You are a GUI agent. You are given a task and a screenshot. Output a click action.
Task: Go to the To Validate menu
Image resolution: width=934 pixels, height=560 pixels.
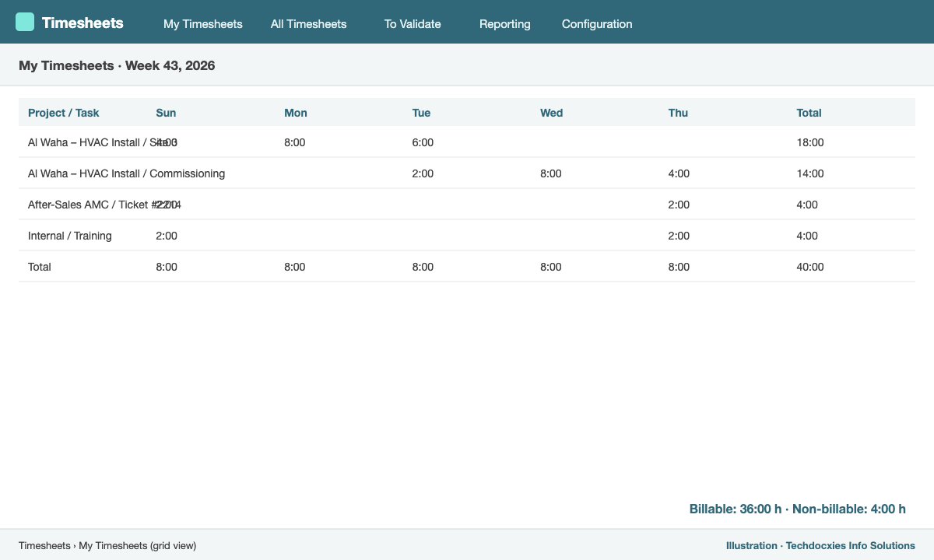click(x=413, y=24)
